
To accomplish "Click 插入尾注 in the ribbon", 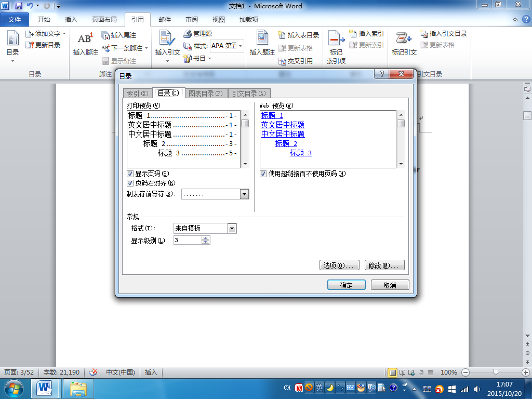I will (119, 35).
